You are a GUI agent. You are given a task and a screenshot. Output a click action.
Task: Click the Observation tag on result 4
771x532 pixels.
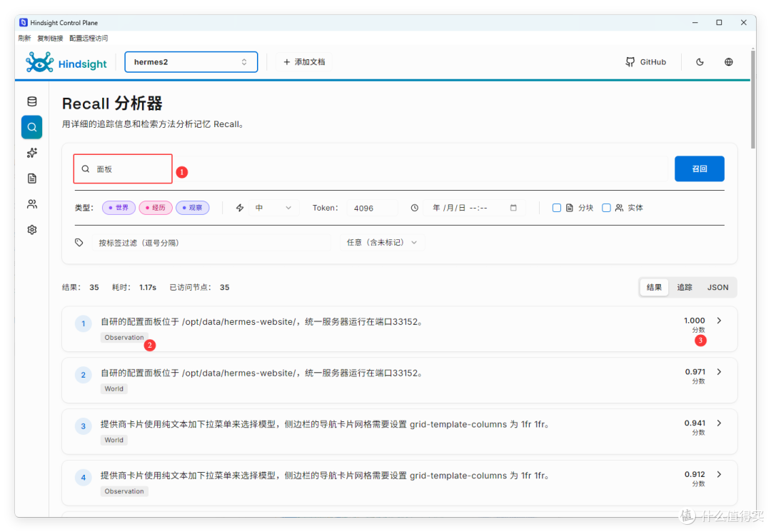coord(124,491)
